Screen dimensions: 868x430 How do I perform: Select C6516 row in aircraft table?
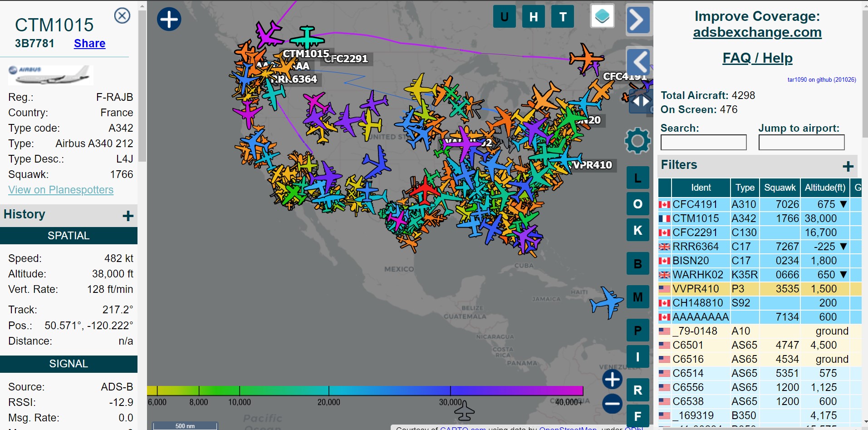tap(760, 359)
